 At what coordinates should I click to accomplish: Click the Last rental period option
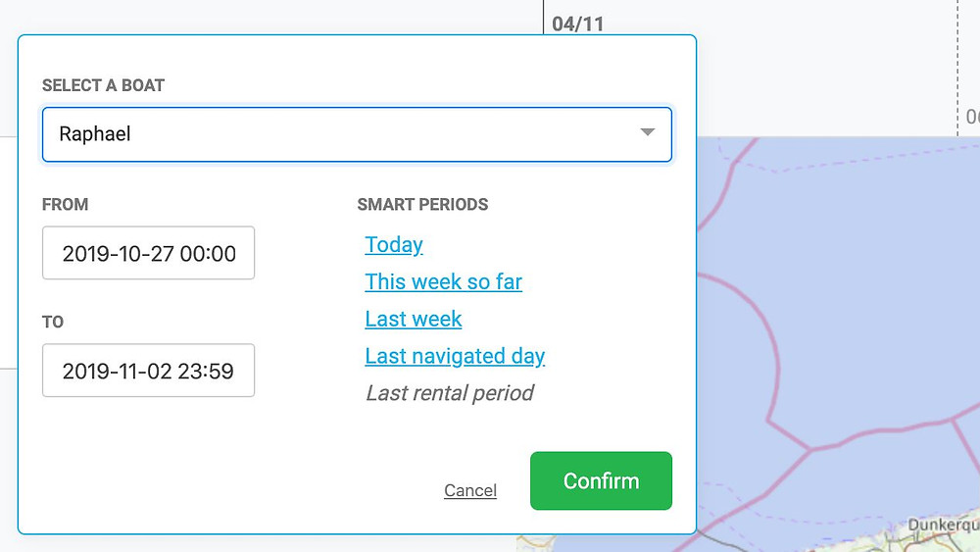tap(450, 392)
